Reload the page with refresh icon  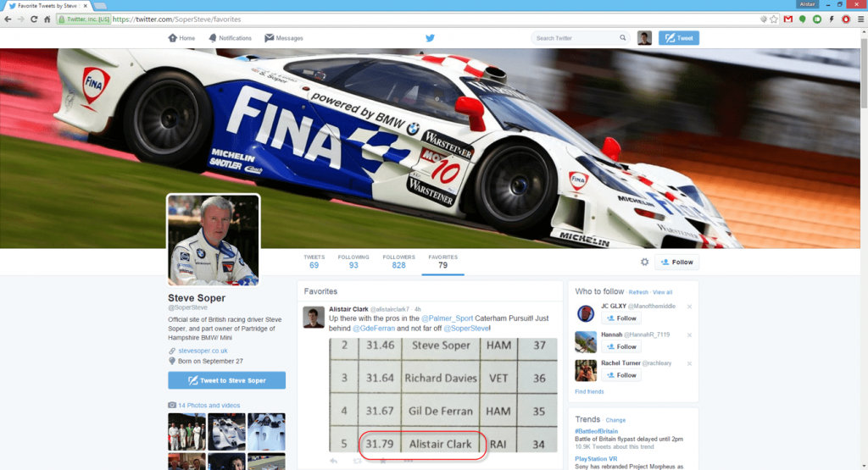(34, 19)
